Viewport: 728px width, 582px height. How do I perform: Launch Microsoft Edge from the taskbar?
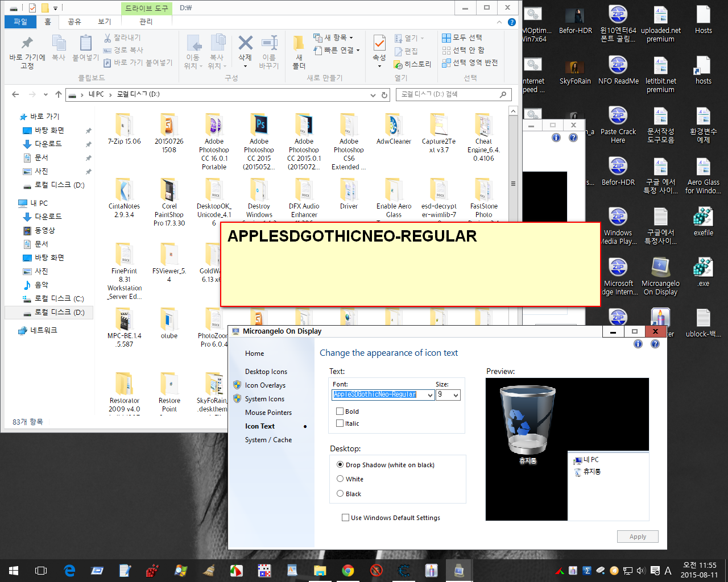click(69, 571)
